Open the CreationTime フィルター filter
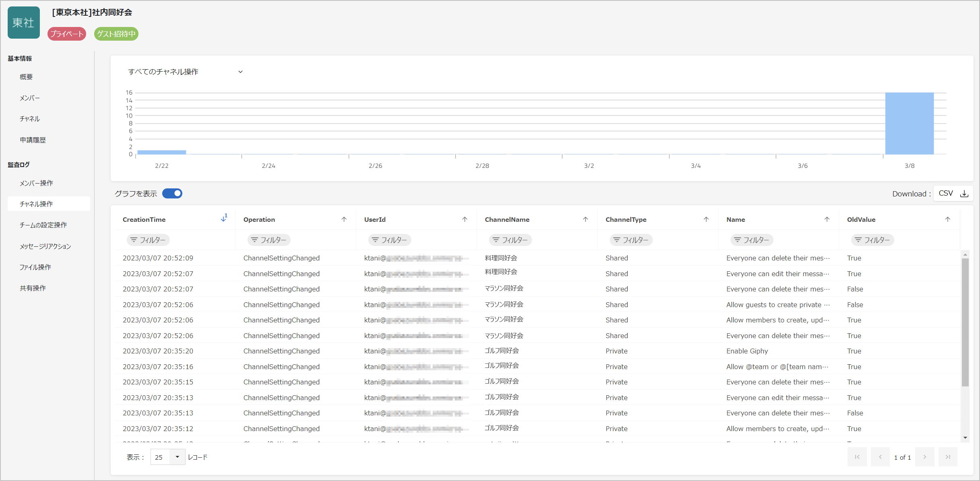The height and width of the screenshot is (481, 980). pyautogui.click(x=148, y=240)
